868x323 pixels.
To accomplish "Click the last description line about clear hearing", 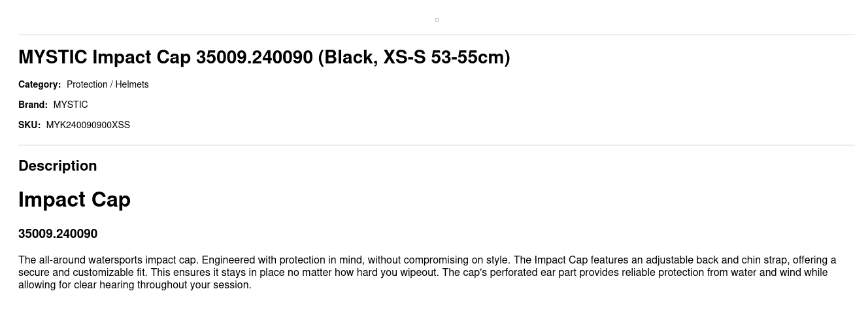I will [x=135, y=285].
